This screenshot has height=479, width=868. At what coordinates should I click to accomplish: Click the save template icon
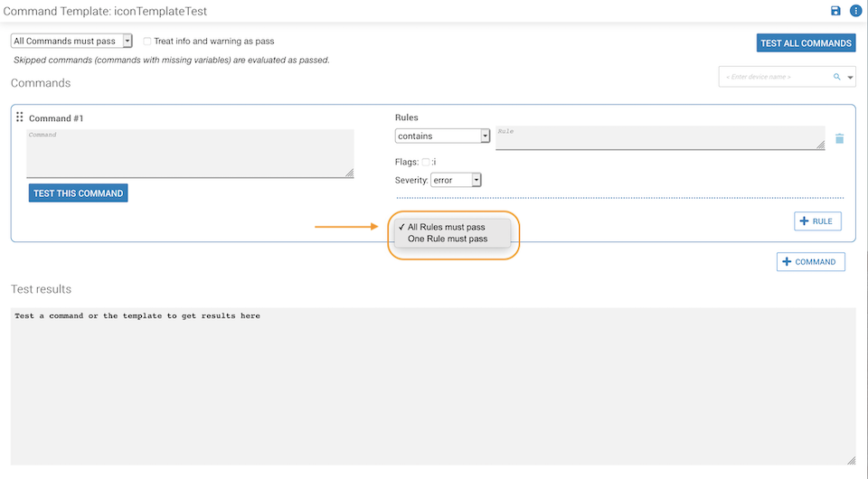click(x=835, y=11)
